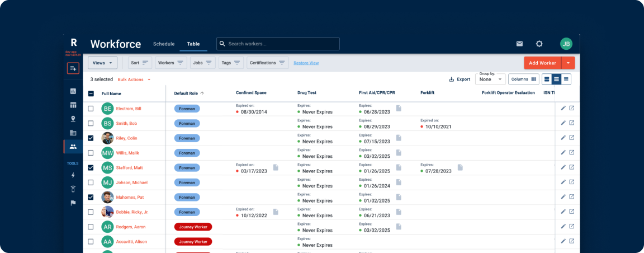The width and height of the screenshot is (644, 253).
Task: Open Mahomes, Pat external link icon
Action: pos(571,196)
